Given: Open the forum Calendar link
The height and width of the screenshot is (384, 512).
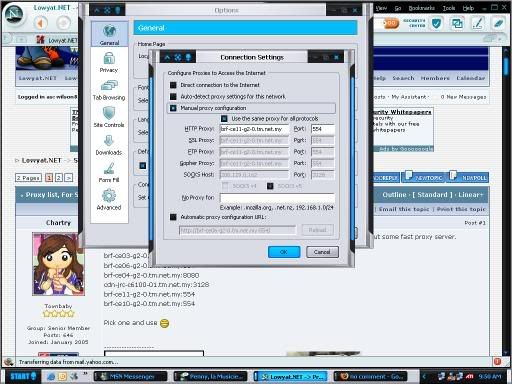Looking at the screenshot, I should (x=471, y=78).
